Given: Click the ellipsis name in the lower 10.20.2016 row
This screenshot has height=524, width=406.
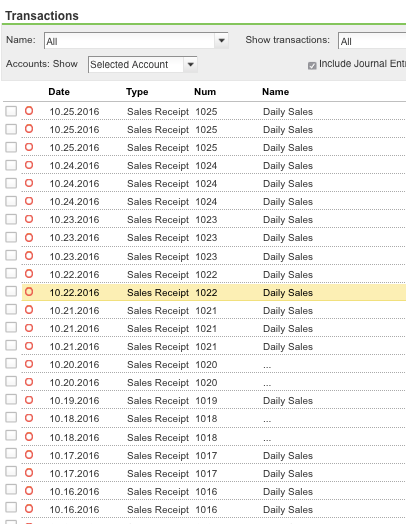Looking at the screenshot, I should click(267, 384).
